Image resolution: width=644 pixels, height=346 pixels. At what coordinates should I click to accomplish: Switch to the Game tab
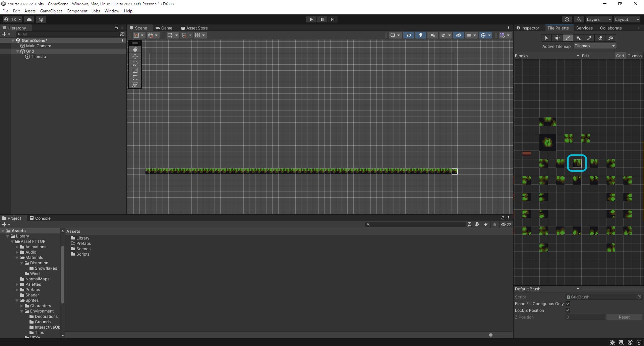(x=164, y=28)
